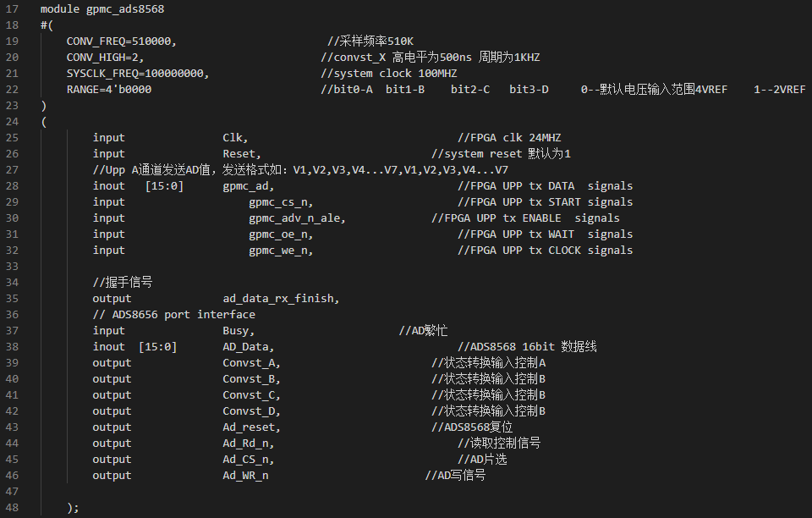Select the SYSCLK_FREQ=100000000 parameter text
812x518 pixels.
pos(135,74)
